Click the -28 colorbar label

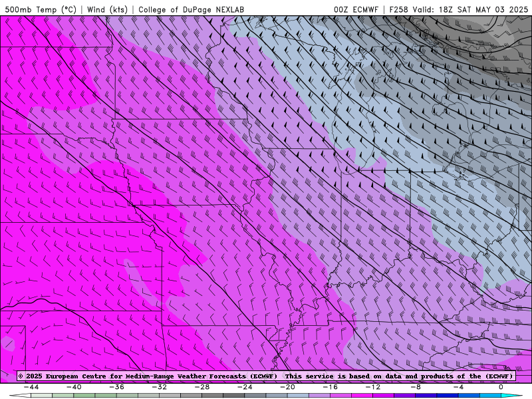click(x=202, y=387)
